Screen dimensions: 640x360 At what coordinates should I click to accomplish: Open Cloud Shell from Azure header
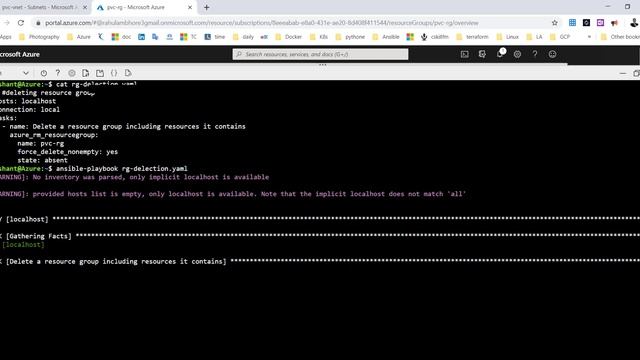(464, 54)
